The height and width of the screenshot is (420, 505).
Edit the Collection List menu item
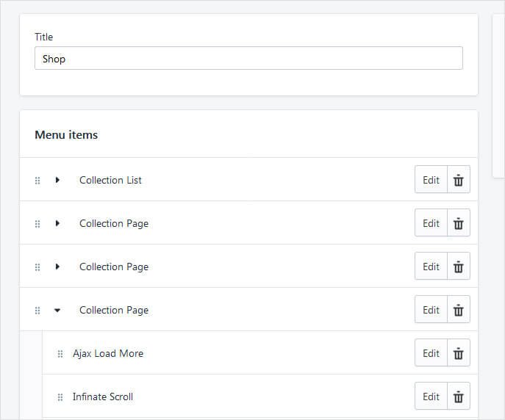pyautogui.click(x=431, y=180)
